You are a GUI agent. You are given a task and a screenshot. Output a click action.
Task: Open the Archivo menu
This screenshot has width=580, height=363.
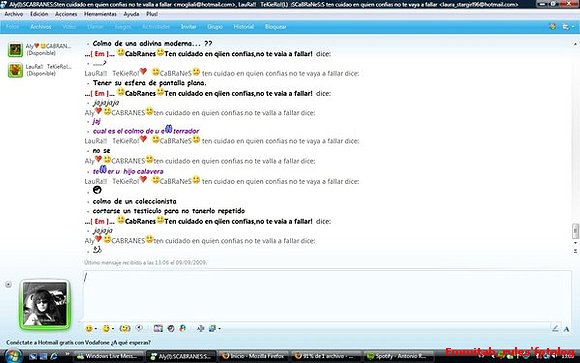(14, 14)
